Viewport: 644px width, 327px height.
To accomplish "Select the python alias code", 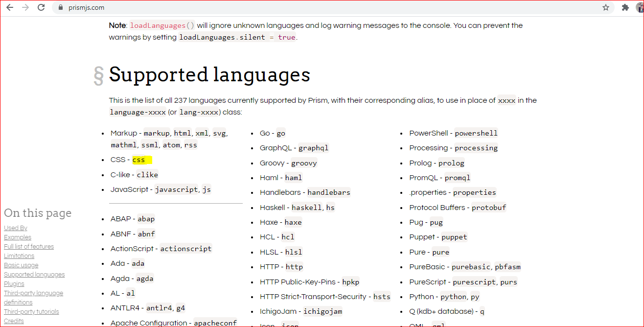I will click(x=454, y=297).
